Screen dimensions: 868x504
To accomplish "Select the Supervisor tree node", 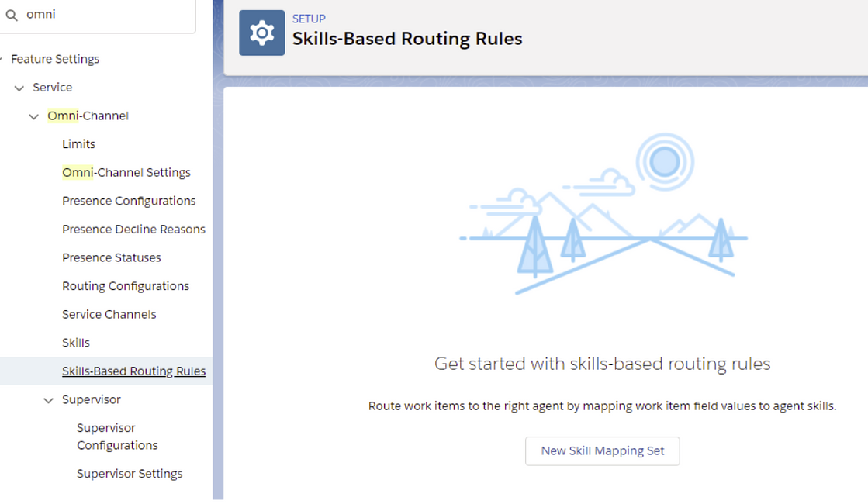I will point(92,399).
